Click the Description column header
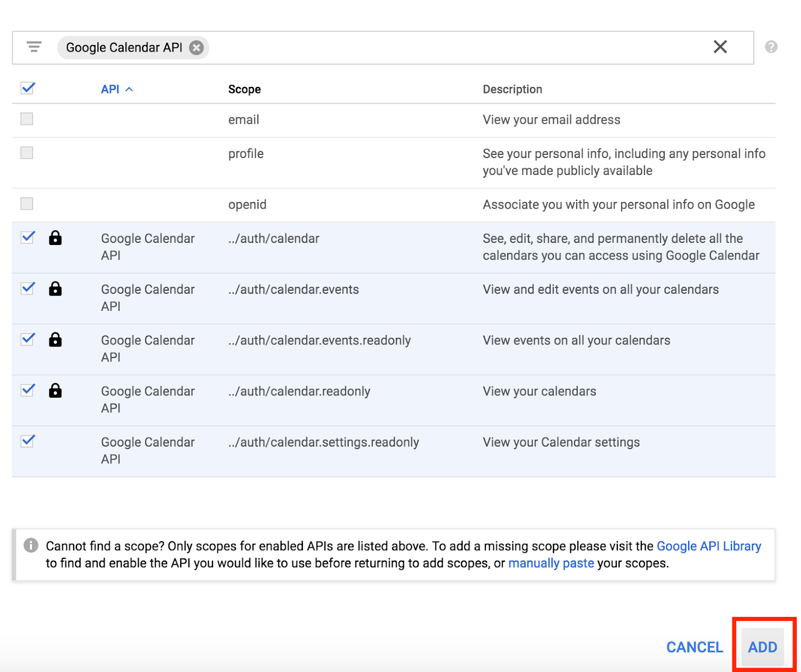801x672 pixels. click(x=512, y=89)
